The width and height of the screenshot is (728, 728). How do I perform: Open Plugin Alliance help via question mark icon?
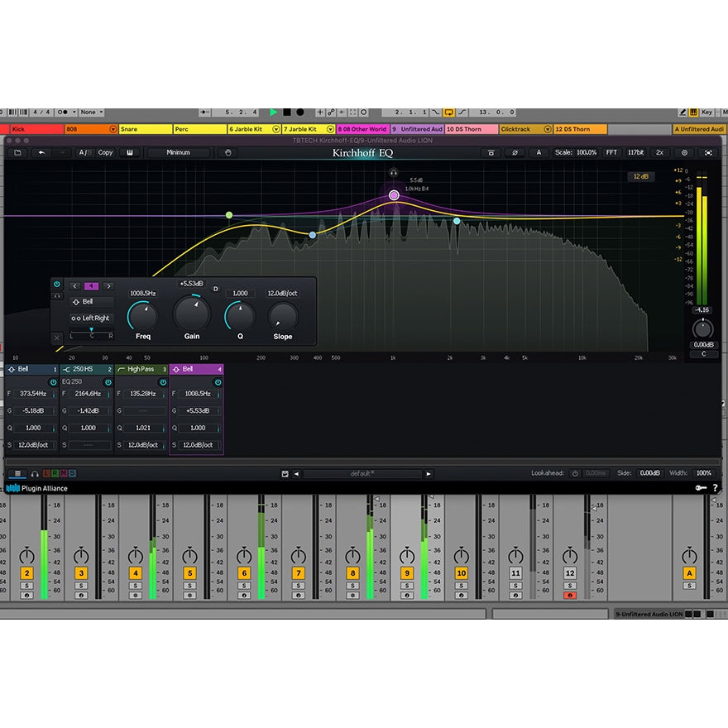[x=715, y=488]
